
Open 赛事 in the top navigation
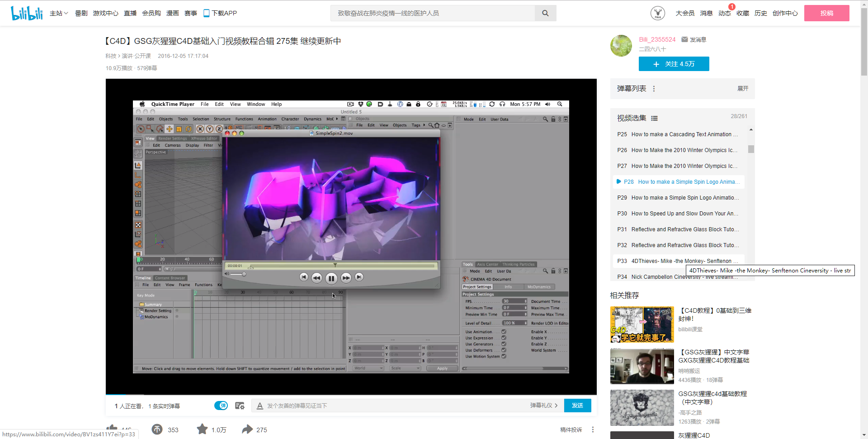(191, 13)
